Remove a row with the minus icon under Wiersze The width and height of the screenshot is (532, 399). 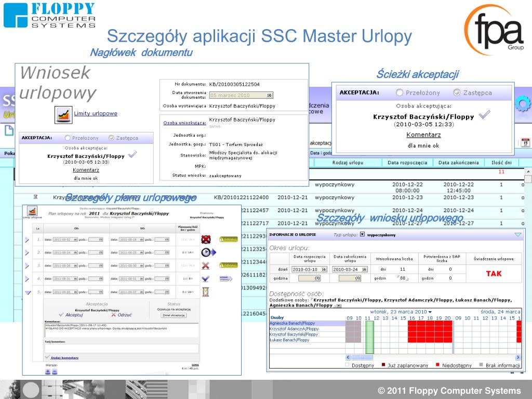(55, 372)
